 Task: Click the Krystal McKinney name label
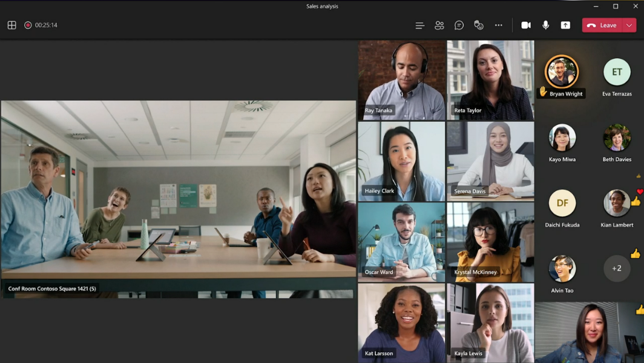coord(475,271)
